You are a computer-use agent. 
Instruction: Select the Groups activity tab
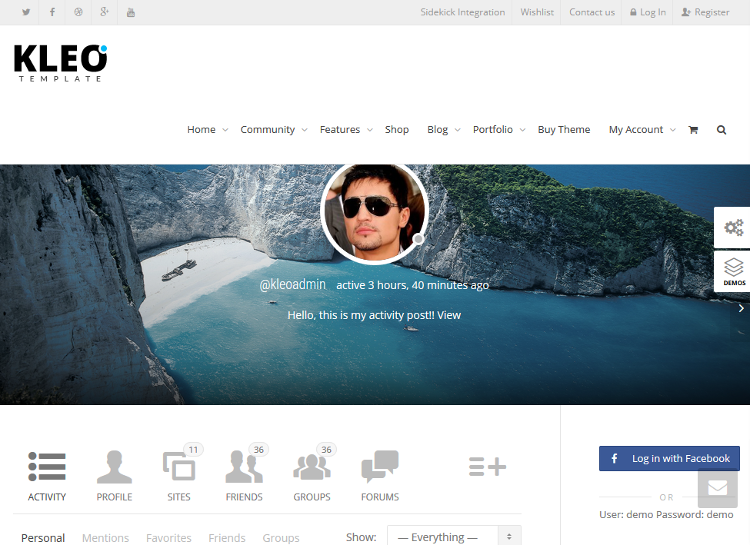(281, 538)
